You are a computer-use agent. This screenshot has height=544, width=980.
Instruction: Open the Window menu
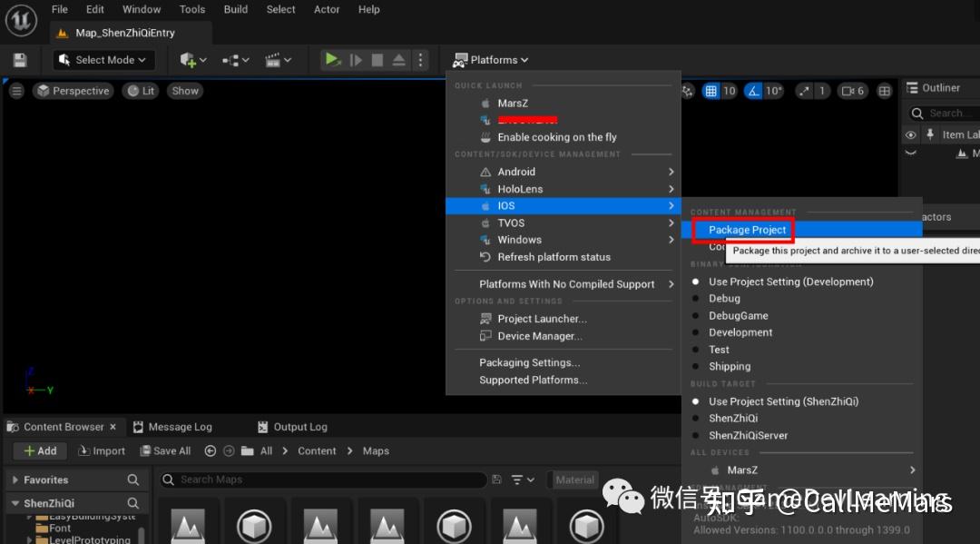click(x=142, y=9)
